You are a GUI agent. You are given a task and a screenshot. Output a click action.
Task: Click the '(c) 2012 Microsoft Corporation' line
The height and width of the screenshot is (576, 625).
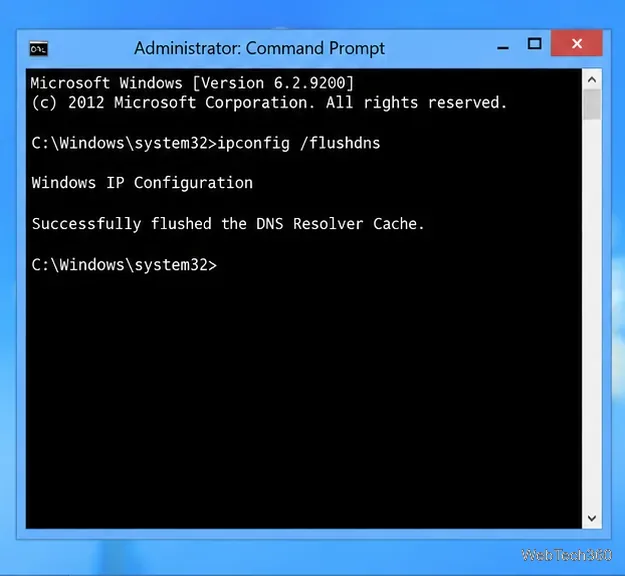pos(269,103)
